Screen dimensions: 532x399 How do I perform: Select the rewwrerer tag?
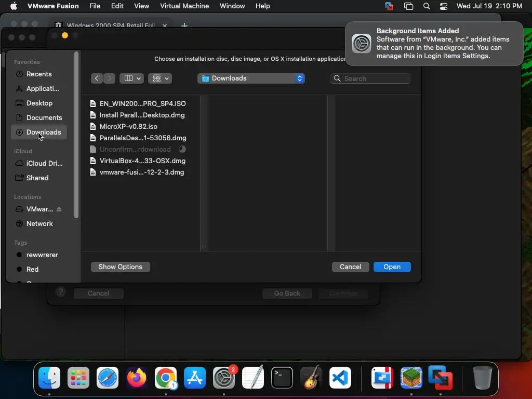pos(38,255)
